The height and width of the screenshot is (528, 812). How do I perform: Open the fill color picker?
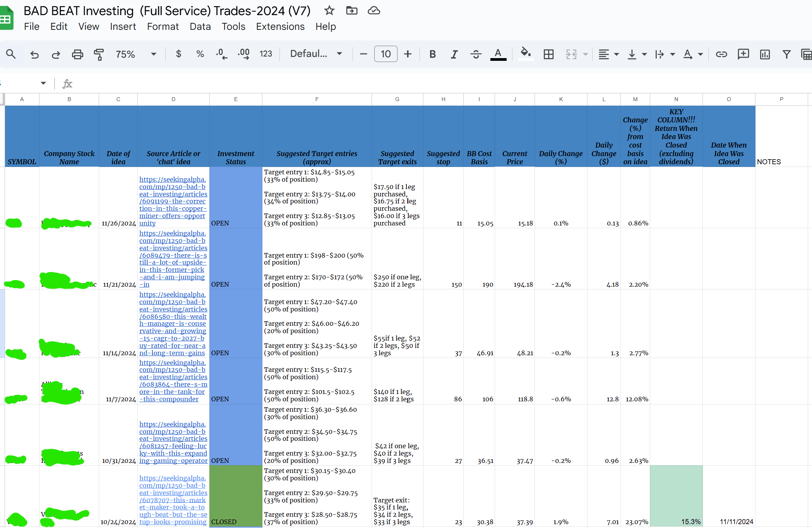tap(526, 53)
